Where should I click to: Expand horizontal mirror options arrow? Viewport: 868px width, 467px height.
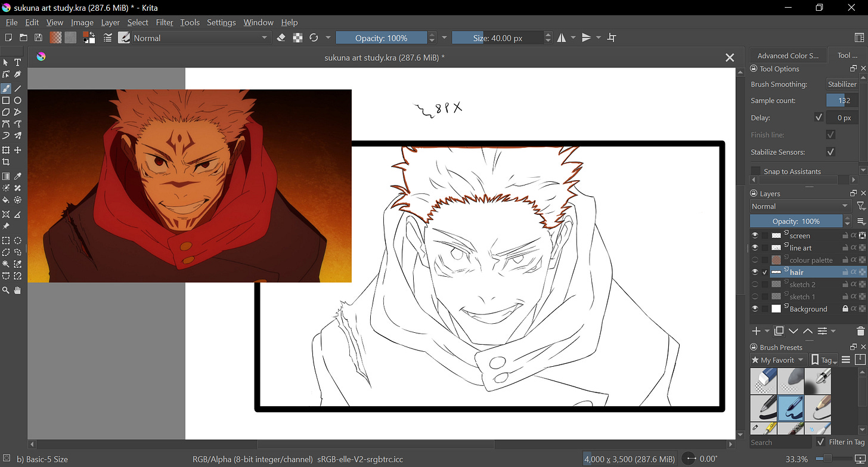[x=573, y=38]
